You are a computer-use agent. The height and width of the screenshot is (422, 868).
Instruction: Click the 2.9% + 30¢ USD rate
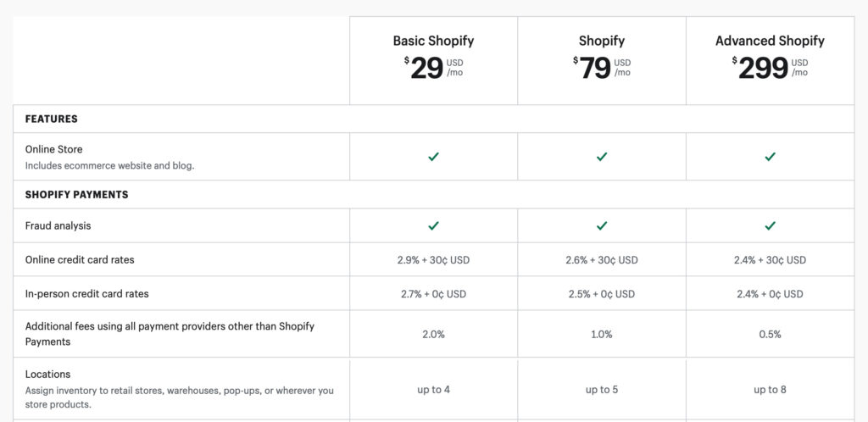click(433, 260)
